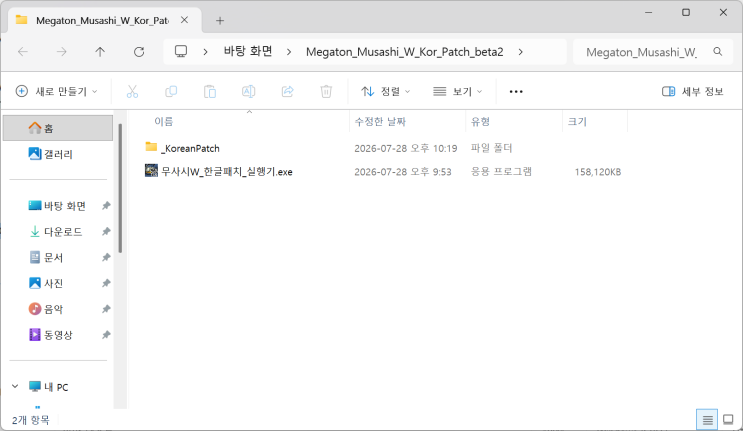The height and width of the screenshot is (431, 743).
Task: Add a new tab with plus button
Action: point(220,20)
